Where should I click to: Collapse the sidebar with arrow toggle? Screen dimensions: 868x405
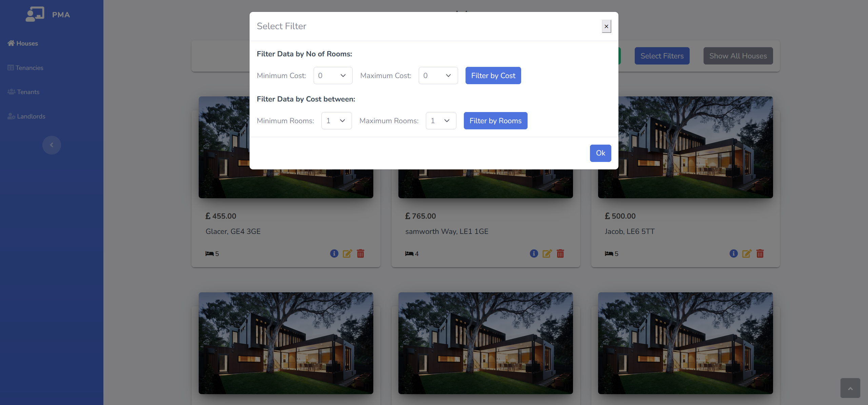[x=52, y=145]
